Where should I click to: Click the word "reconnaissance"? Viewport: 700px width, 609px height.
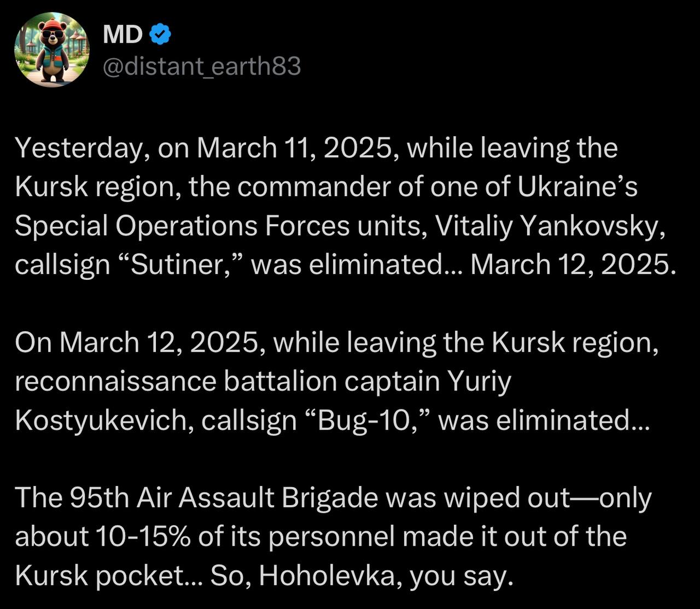point(115,382)
